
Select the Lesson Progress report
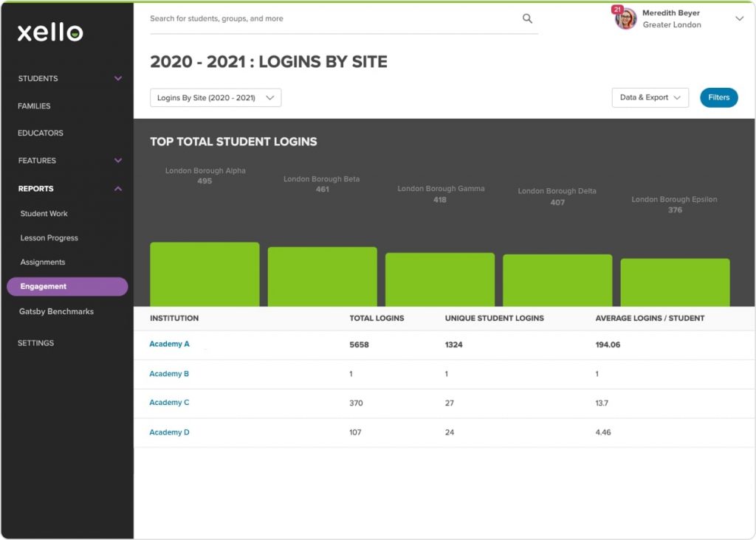[48, 238]
